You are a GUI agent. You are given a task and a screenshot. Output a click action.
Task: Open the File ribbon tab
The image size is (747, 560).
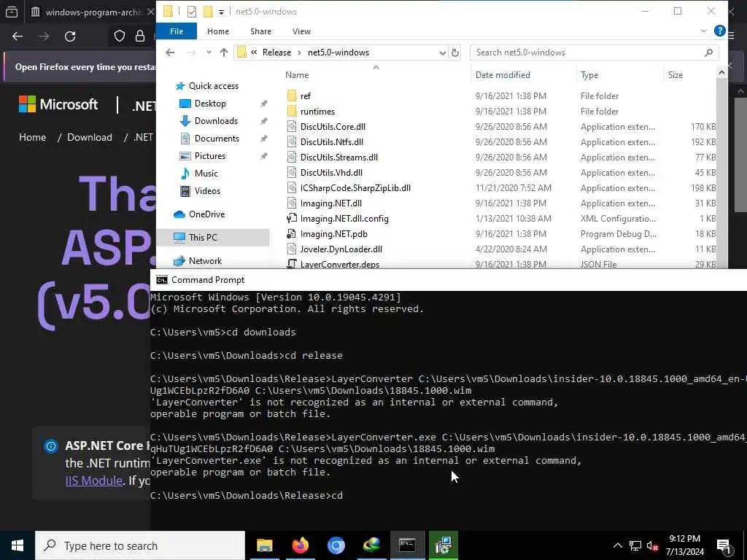coord(177,31)
